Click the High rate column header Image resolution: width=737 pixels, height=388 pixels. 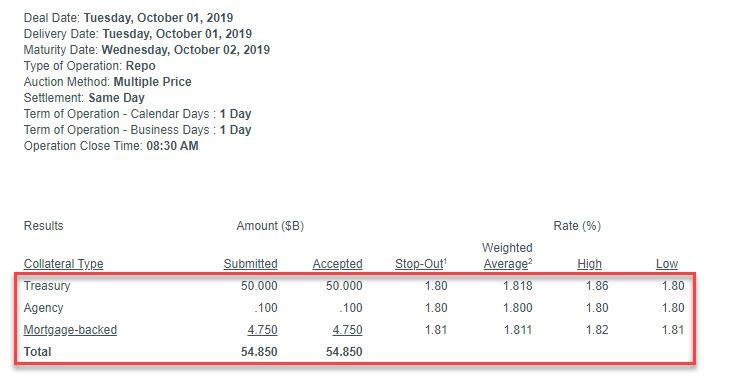589,264
